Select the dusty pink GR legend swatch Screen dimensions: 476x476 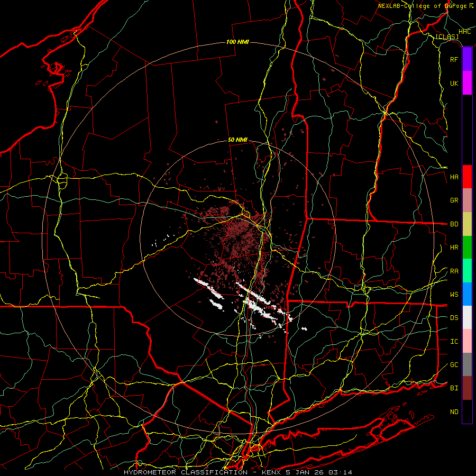(x=467, y=200)
